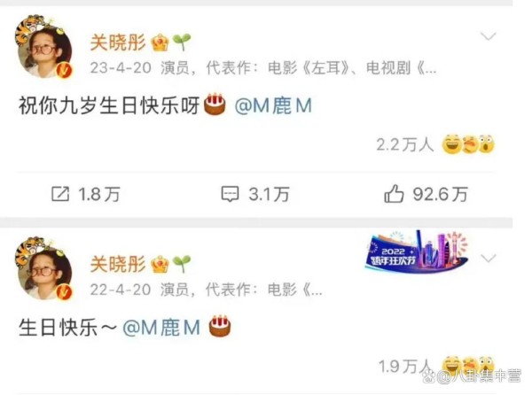Click reaction emojis beside 1.9万人
The width and height of the screenshot is (532, 395).
click(x=468, y=366)
